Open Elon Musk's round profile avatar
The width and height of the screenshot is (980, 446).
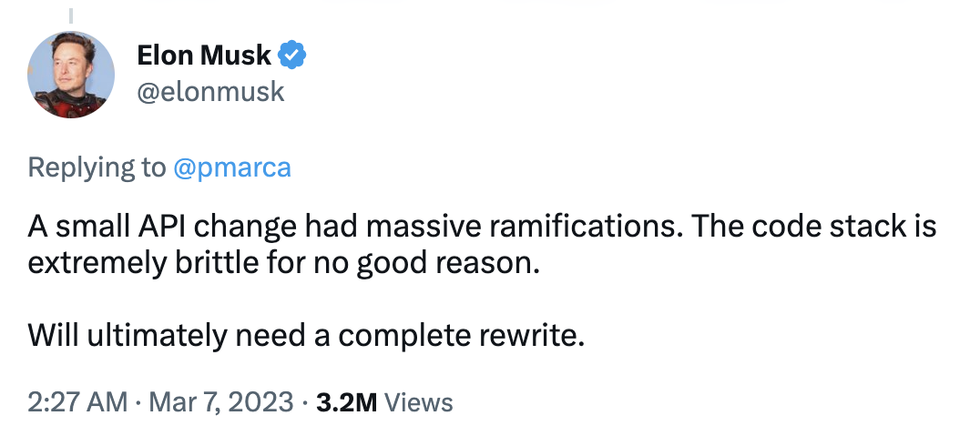pyautogui.click(x=71, y=75)
